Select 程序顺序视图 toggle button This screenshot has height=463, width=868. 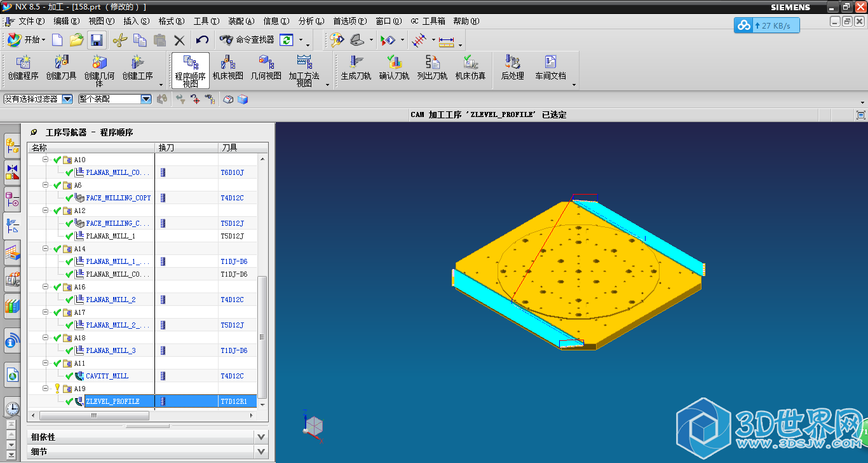point(190,70)
